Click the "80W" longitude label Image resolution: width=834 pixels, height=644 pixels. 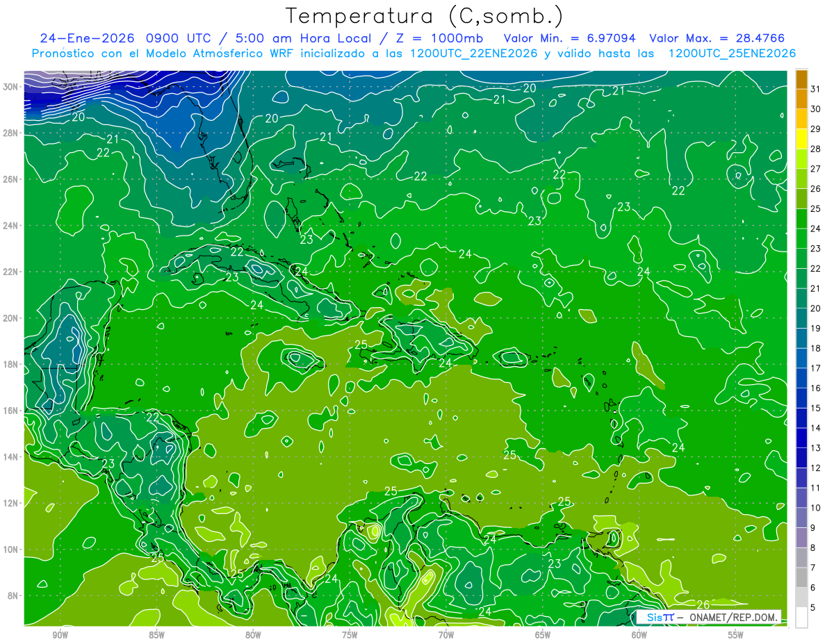(253, 635)
